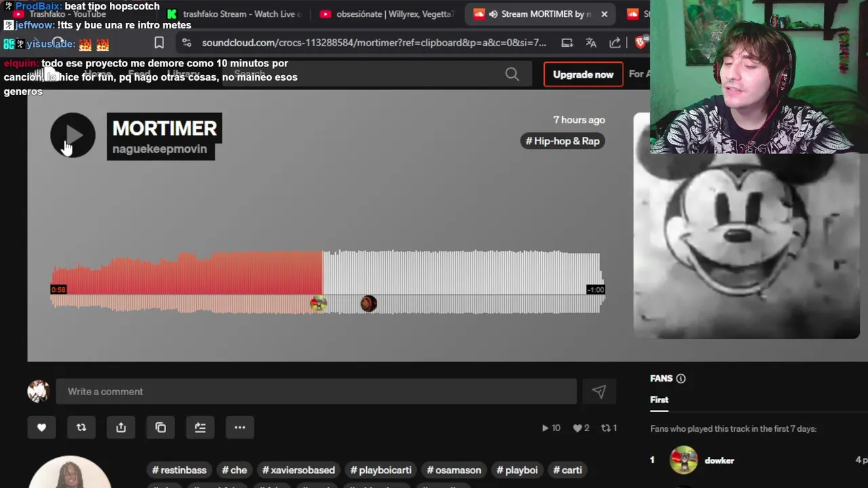This screenshot has height=488, width=868.
Task: Bookmark this page with bookmark icon
Action: click(159, 43)
